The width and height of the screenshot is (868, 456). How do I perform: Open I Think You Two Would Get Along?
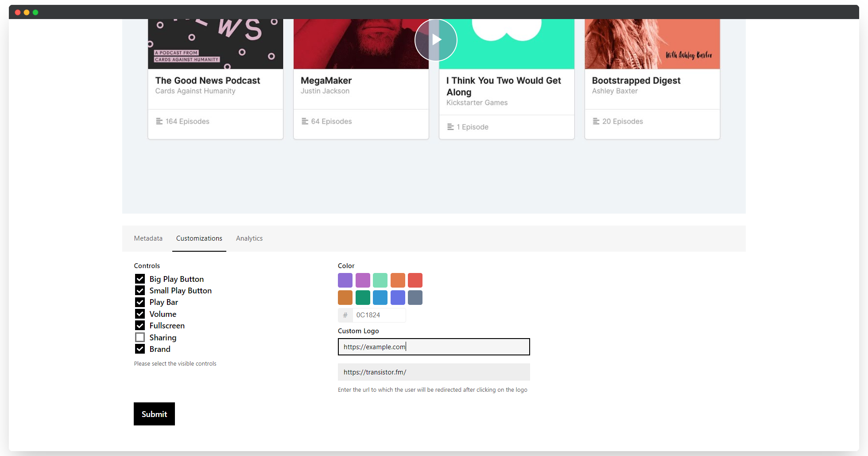coord(504,86)
